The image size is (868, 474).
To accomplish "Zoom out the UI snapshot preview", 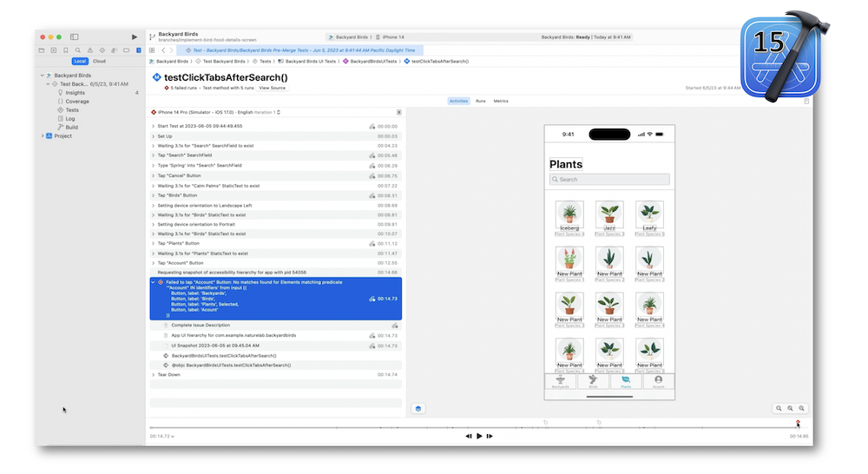I will point(779,408).
